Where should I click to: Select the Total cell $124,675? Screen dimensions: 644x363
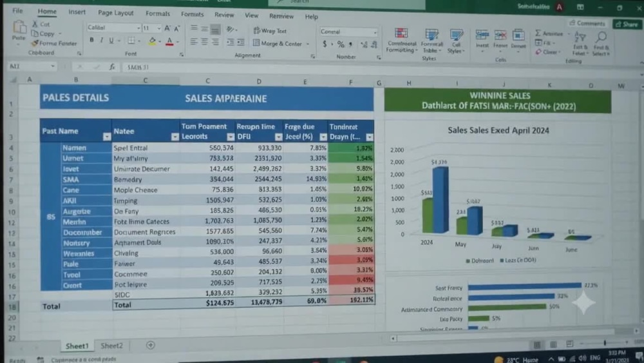pos(208,302)
